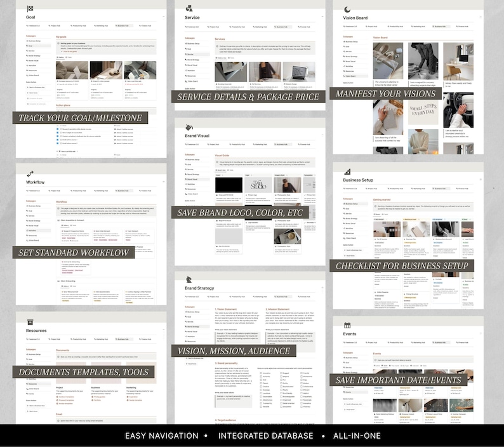Click Back to Business Hub button on Events page

pos(353,404)
